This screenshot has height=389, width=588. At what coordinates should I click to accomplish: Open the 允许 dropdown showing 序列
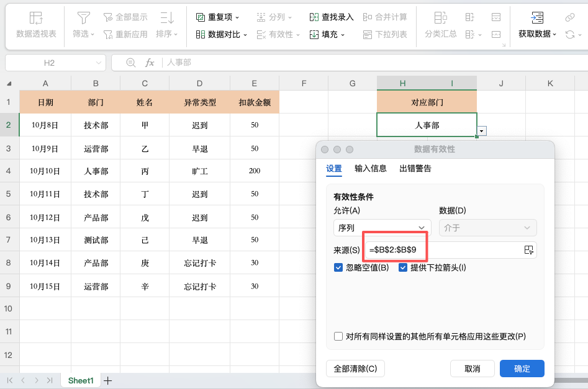(382, 228)
